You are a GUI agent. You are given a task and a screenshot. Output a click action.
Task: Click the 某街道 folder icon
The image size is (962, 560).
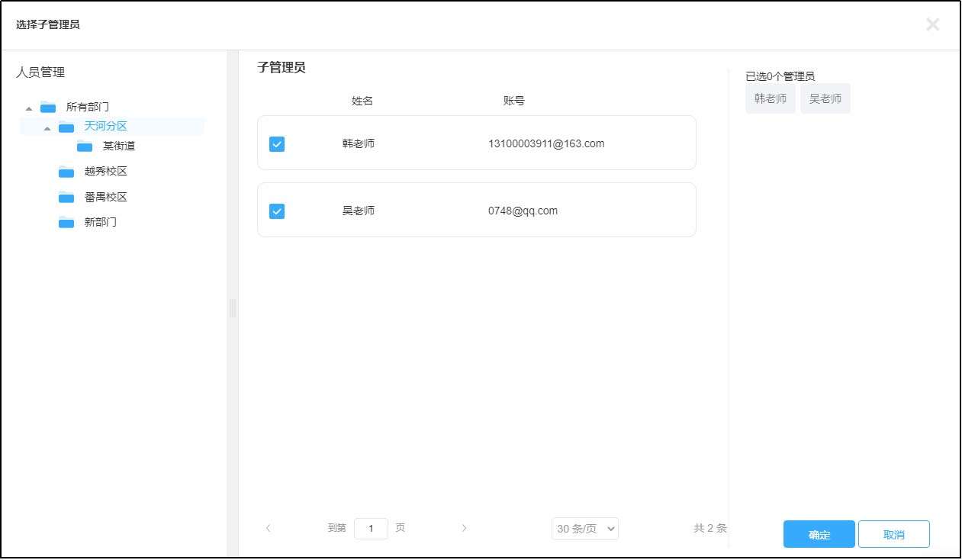click(84, 146)
